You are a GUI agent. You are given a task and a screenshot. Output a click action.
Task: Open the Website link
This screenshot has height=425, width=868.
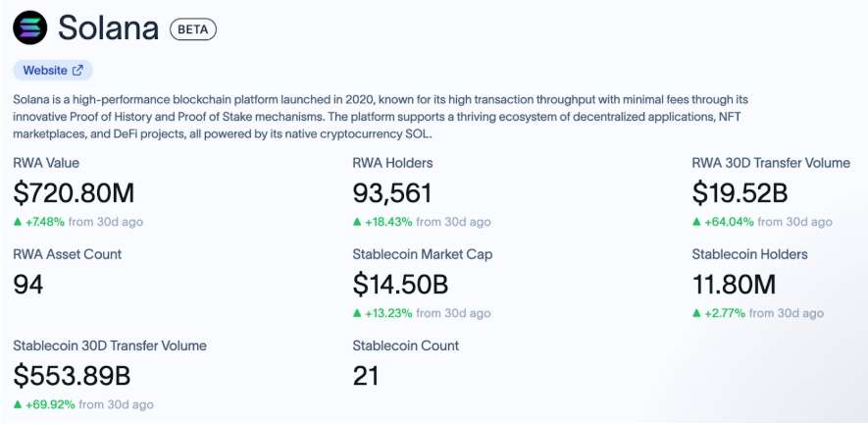tap(45, 71)
